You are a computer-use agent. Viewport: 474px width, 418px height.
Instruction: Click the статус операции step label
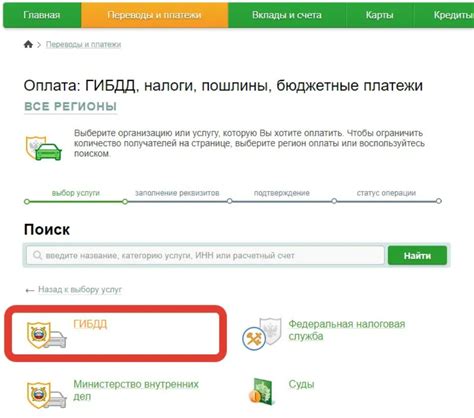pyautogui.click(x=386, y=193)
